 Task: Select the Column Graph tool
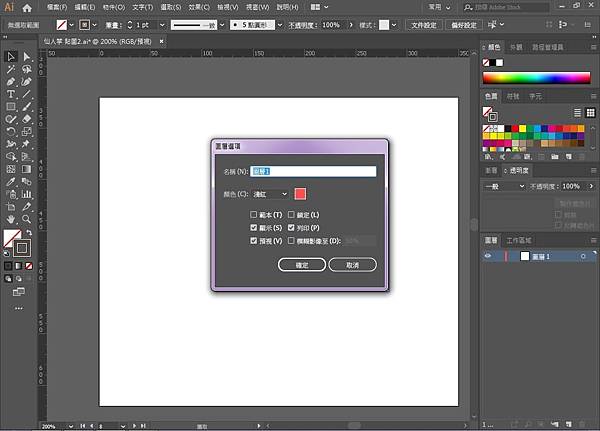pyautogui.click(x=26, y=194)
